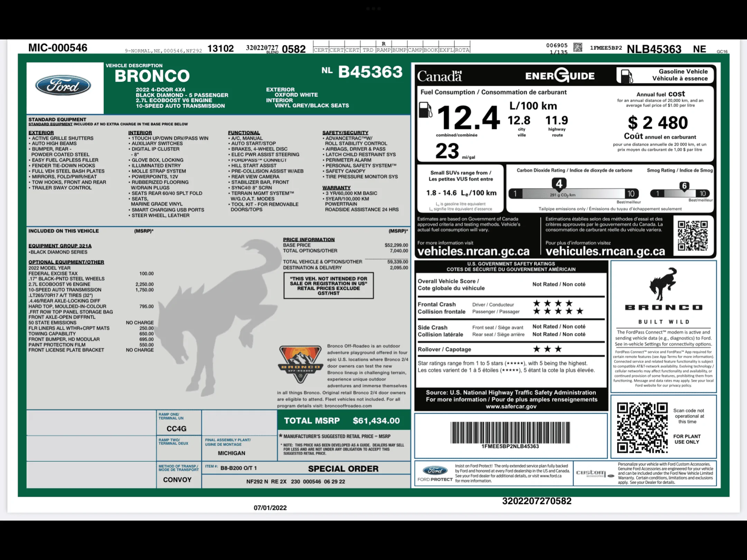Click the black Bronco horse logo above Built Wild
This screenshot has height=560, width=747.
[x=663, y=284]
